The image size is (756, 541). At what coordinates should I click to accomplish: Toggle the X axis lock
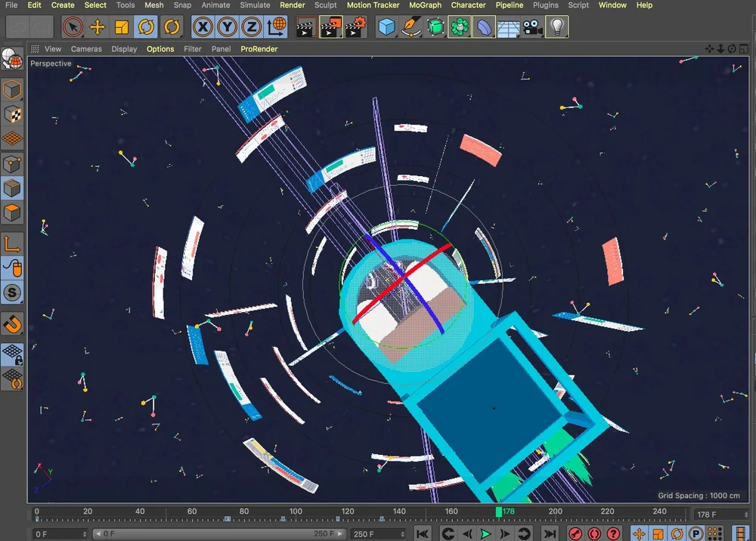pyautogui.click(x=202, y=28)
